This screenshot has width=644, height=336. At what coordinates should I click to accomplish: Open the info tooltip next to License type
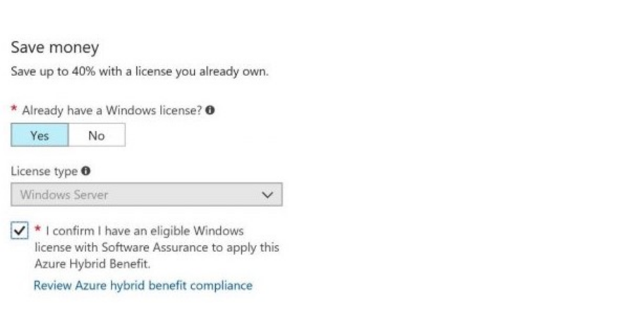click(85, 170)
